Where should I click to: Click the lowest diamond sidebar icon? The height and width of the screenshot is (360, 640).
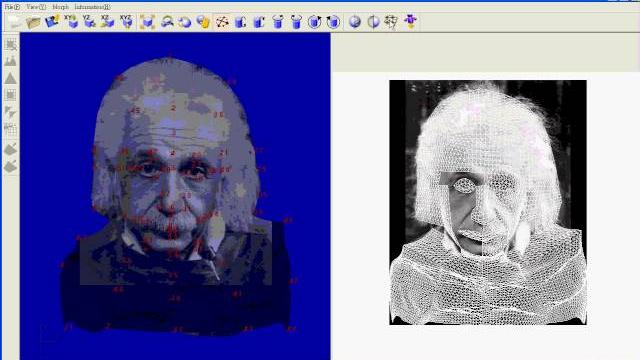click(11, 167)
